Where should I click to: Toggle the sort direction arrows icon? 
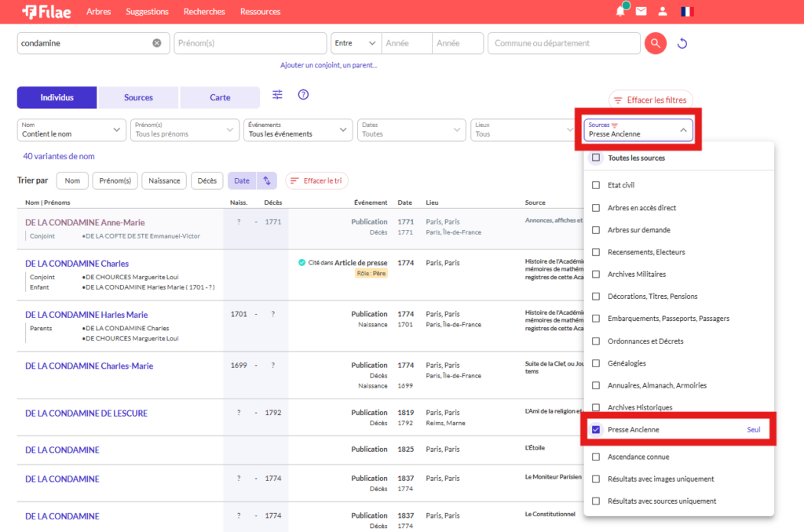pyautogui.click(x=267, y=180)
